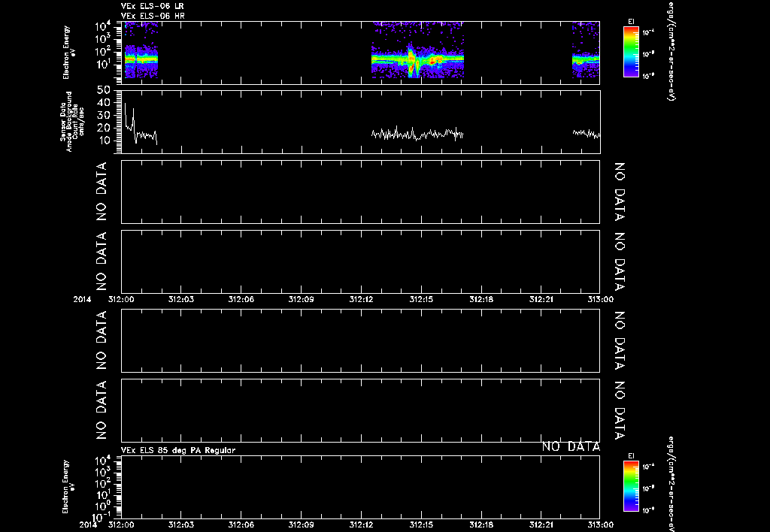Click '312:09' on the middle time axis
Screen dimensions: 770x532
coord(301,299)
